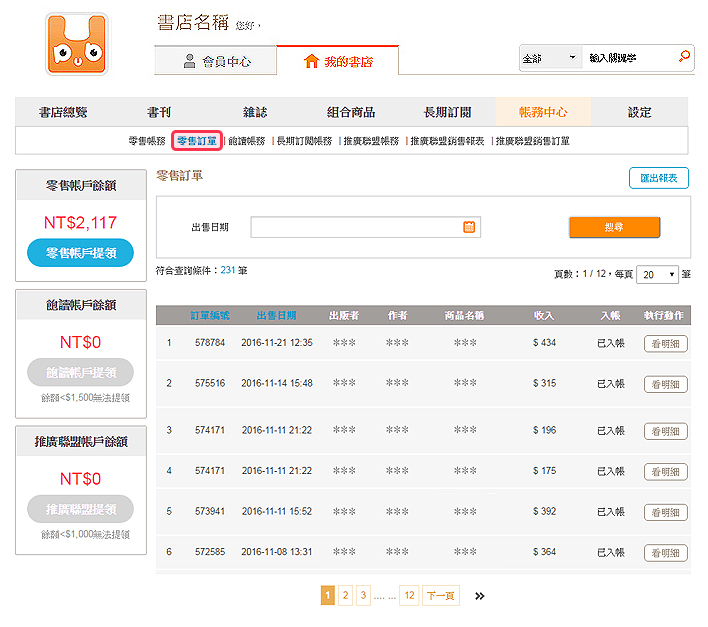Select the 零售訂單 submenu link
Viewport: 708px width, 627px height.
(196, 141)
